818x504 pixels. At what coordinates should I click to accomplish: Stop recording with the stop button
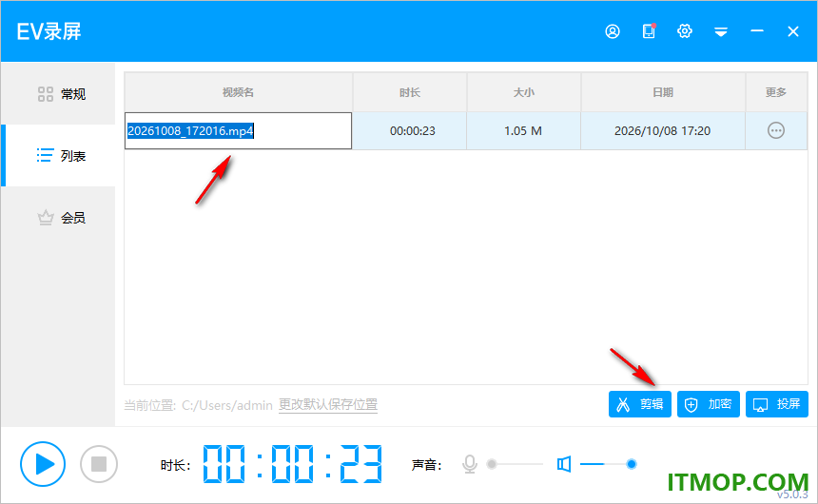[x=99, y=464]
